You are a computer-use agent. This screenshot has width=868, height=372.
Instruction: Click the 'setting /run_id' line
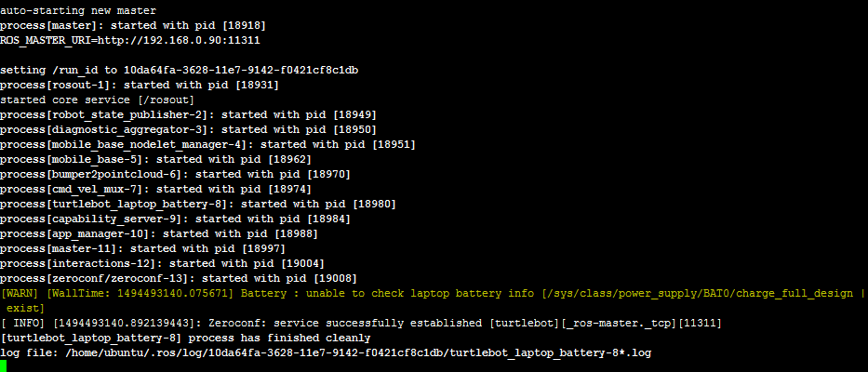[x=179, y=71]
